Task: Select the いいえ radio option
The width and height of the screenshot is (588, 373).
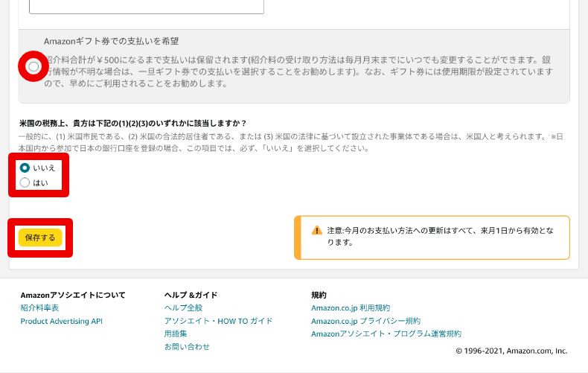Action: click(x=25, y=168)
